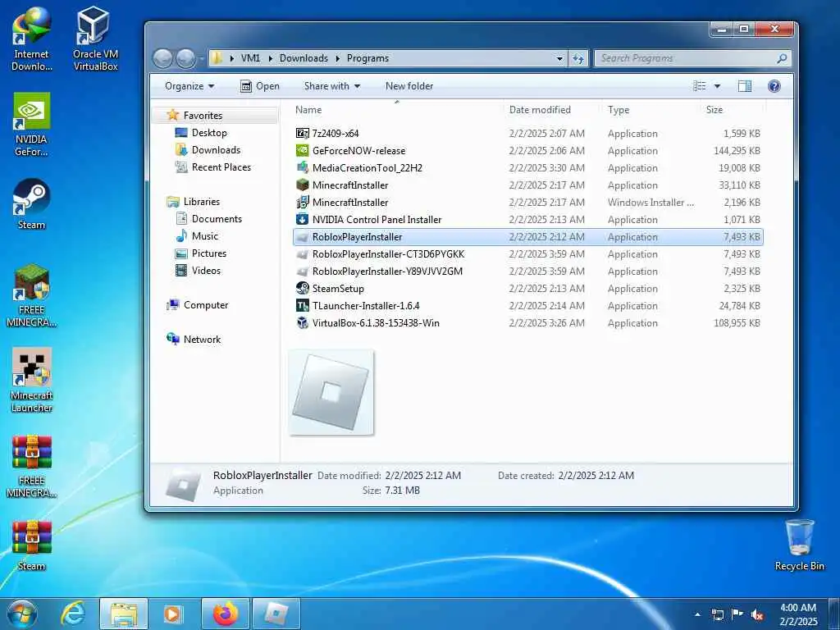Select MediaCreationTool_22H2 file

(x=527, y=167)
